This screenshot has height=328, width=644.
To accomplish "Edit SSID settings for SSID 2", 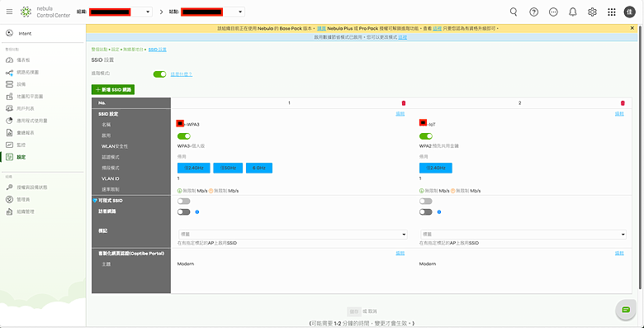I will [x=619, y=114].
